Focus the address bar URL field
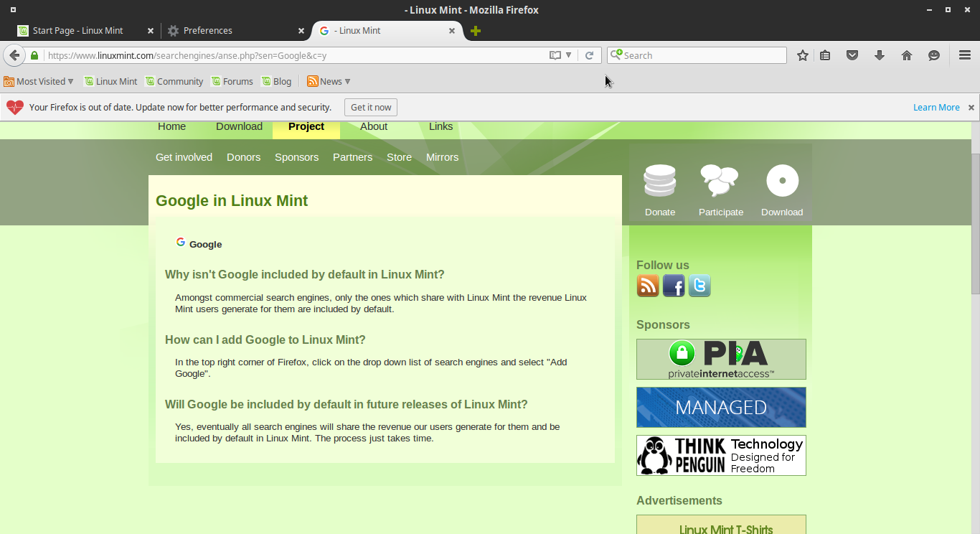 294,55
